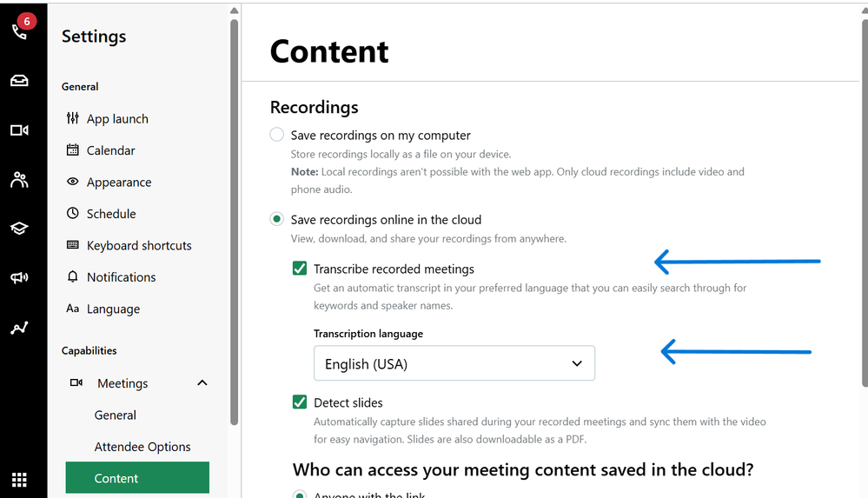The width and height of the screenshot is (868, 498).
Task: Collapse the Meetings section chevron
Action: [x=202, y=383]
